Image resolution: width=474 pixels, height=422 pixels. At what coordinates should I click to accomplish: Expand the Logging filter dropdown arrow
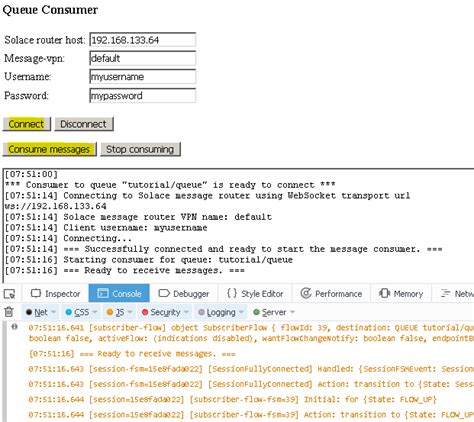pos(241,312)
